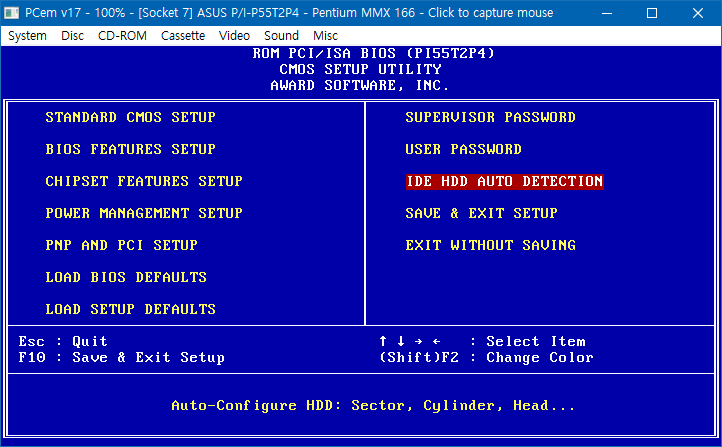Click the 'ROM PCI/ISA BIOS (PI55T2P4)' heading

click(373, 53)
